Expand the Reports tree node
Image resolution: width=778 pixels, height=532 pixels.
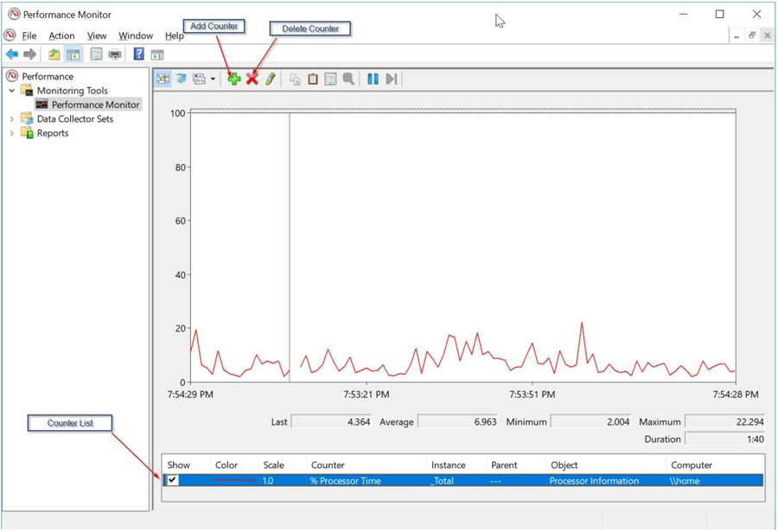click(x=12, y=133)
